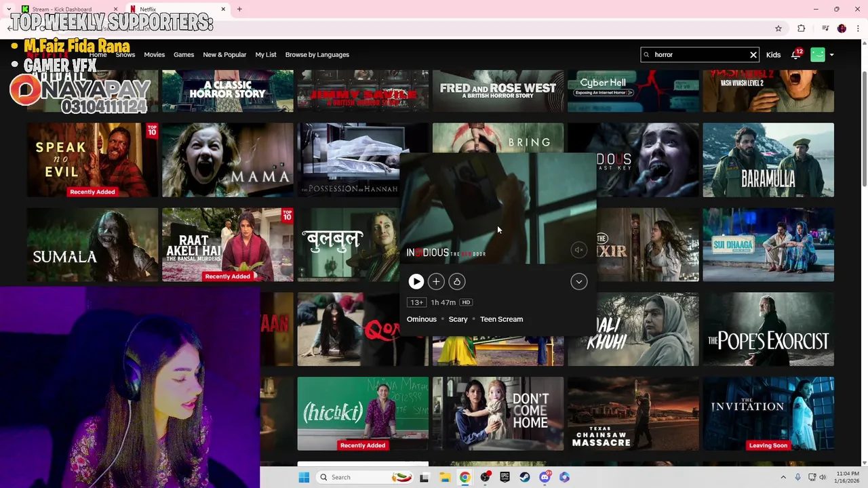This screenshot has height=488, width=868.
Task: Expand more info chevron on Insidious card
Action: [x=579, y=282]
